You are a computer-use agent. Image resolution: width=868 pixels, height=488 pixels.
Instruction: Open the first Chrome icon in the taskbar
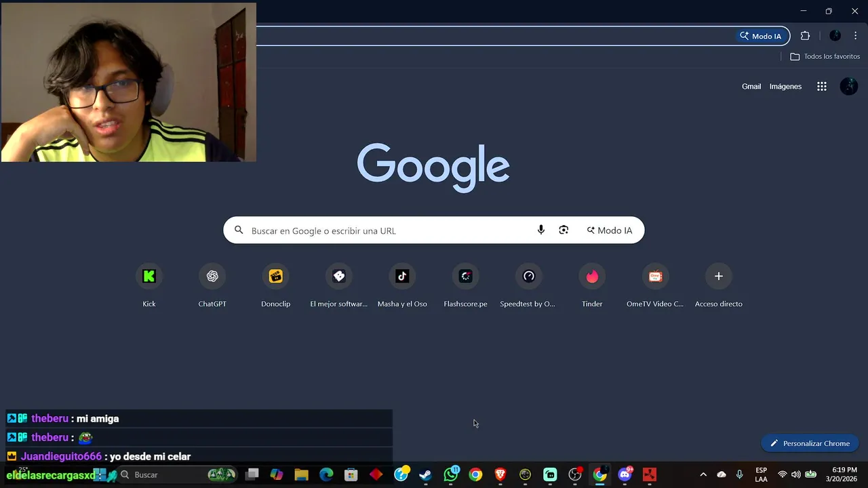(475, 474)
